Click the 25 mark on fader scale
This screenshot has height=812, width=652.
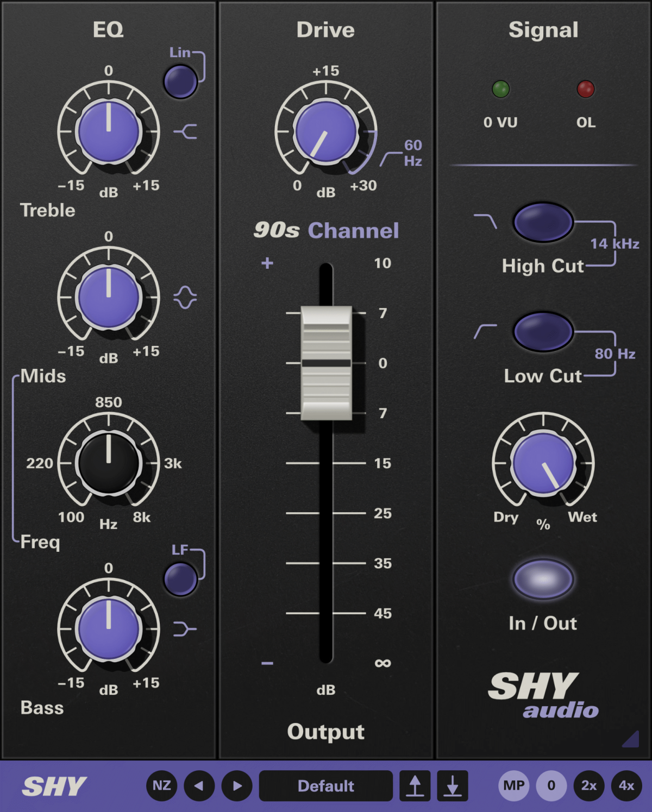point(383,513)
